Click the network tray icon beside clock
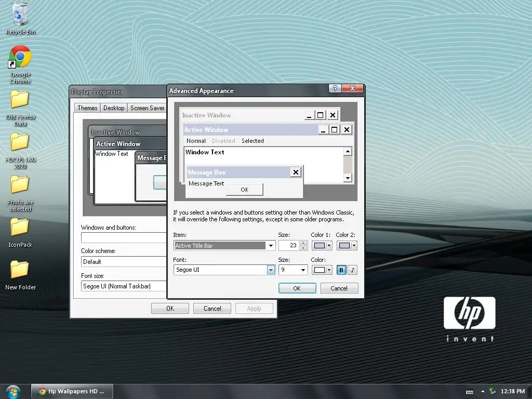The image size is (532, 399). click(493, 391)
